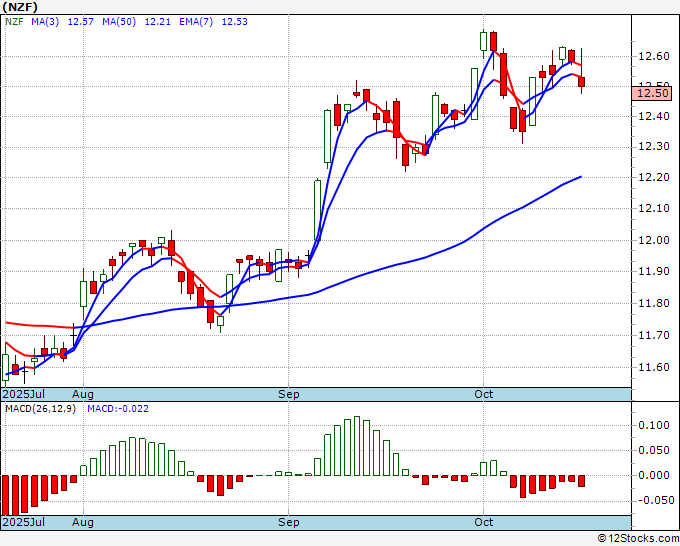
Task: Click the MA(3) legend label
Action: [x=45, y=22]
